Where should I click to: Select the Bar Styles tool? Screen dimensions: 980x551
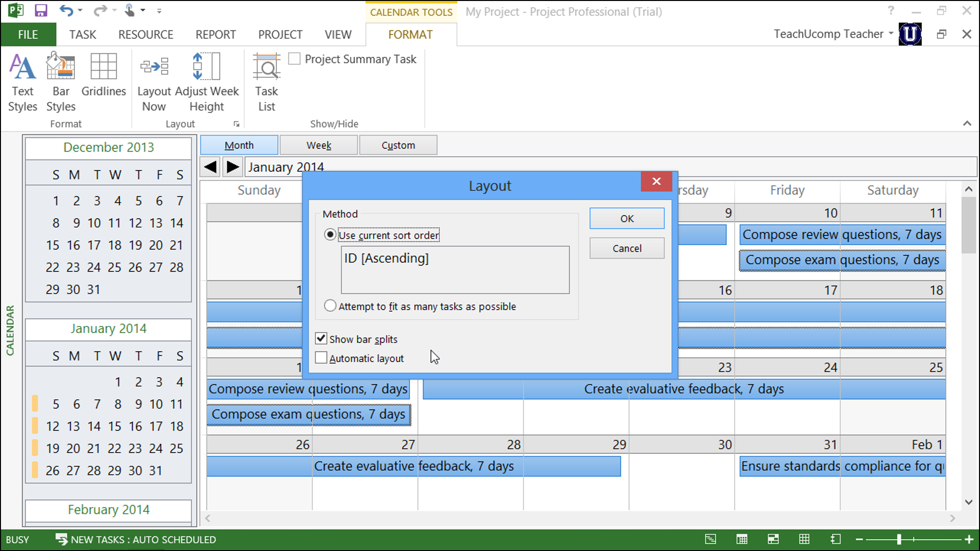pos(61,81)
